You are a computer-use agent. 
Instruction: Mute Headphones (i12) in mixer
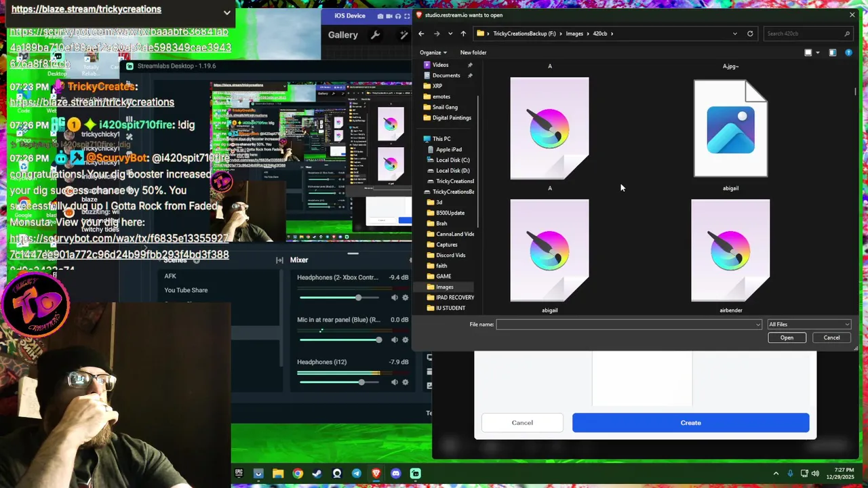(x=394, y=382)
